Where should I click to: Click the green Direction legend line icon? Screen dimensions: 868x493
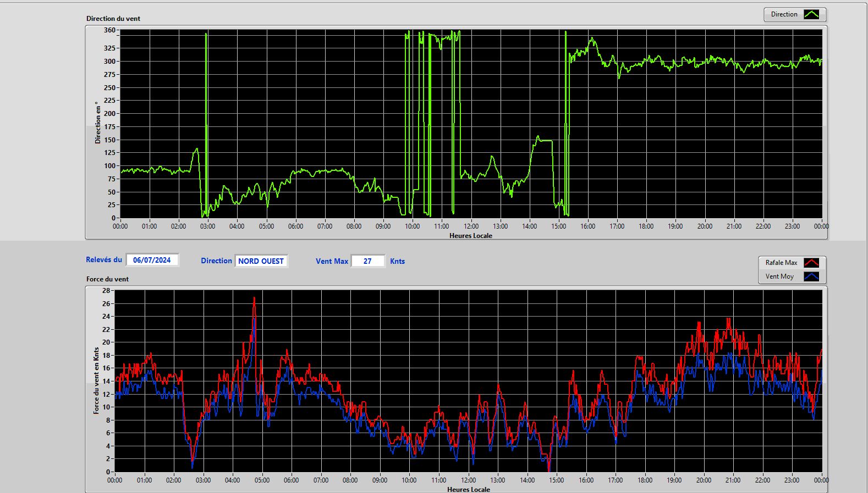[811, 15]
